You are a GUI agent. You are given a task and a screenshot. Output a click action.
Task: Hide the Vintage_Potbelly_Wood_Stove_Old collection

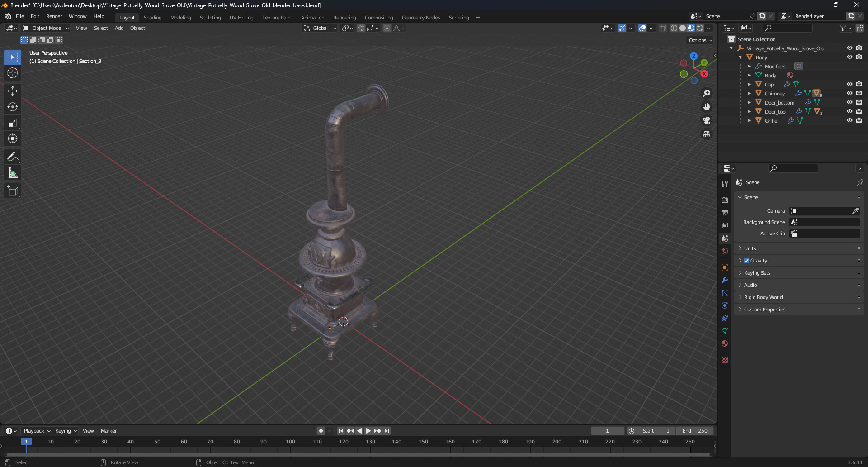coord(849,48)
